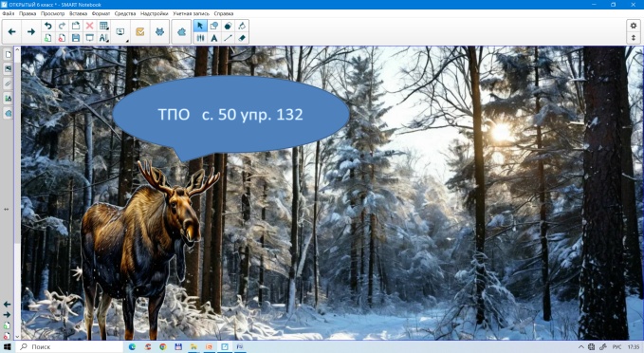Toggle toolbar position arrow
Viewport: 644px width, 353px height.
pyautogui.click(x=634, y=38)
